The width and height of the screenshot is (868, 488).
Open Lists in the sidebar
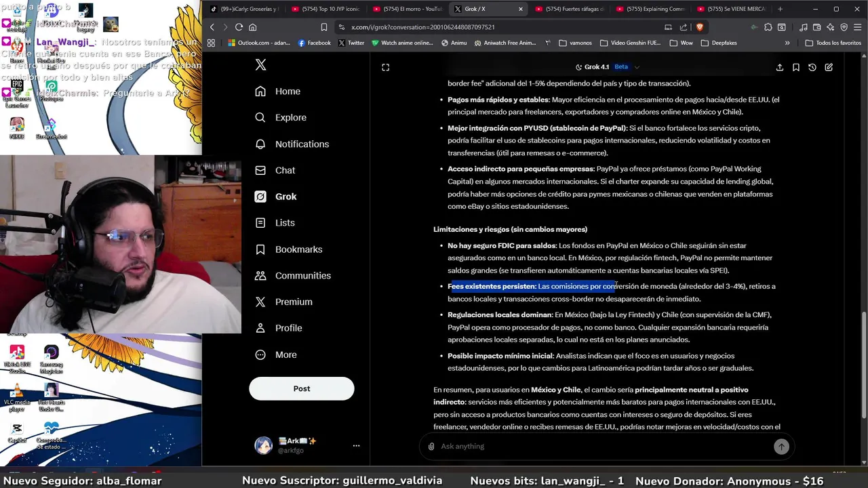click(275, 223)
